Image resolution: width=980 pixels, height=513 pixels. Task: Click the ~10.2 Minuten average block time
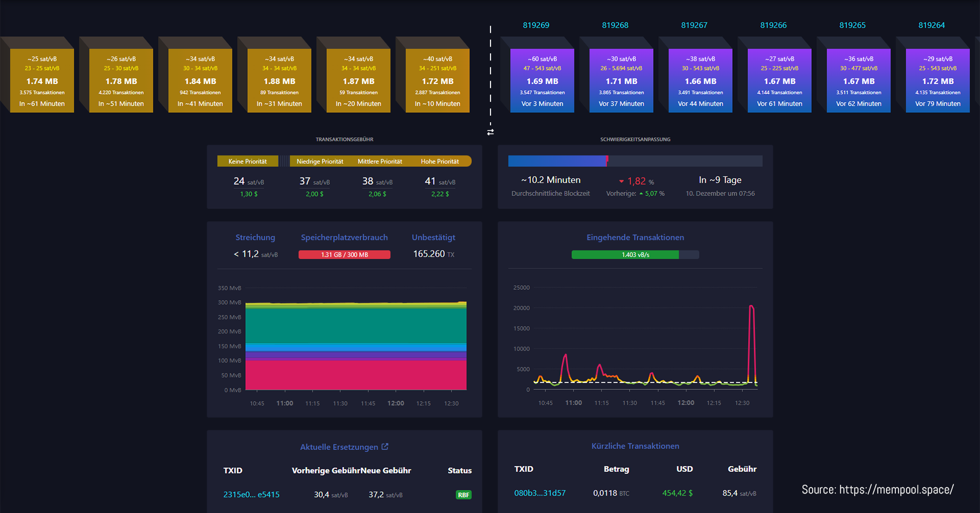[551, 180]
